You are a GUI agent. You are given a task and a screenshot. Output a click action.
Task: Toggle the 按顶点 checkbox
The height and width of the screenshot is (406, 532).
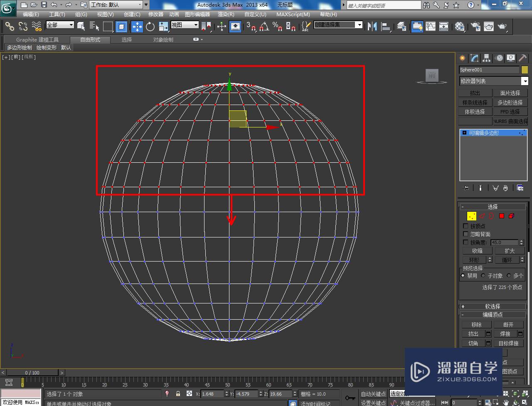pos(465,226)
